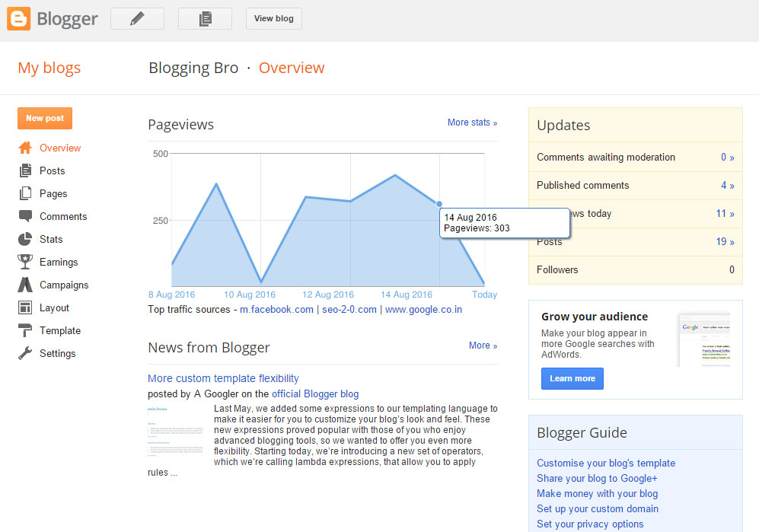This screenshot has width=759, height=532.
Task: Open Make money with your blog
Action: pos(598,494)
